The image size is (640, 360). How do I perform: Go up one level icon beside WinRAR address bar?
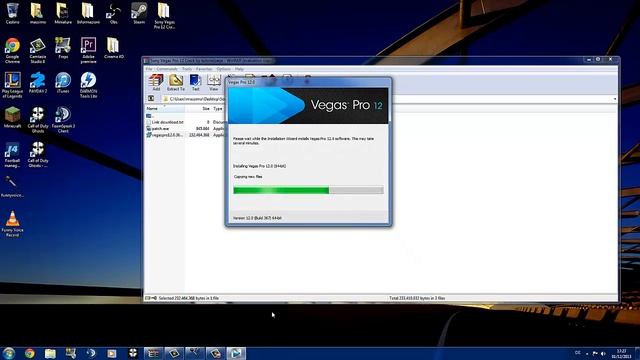[x=151, y=98]
